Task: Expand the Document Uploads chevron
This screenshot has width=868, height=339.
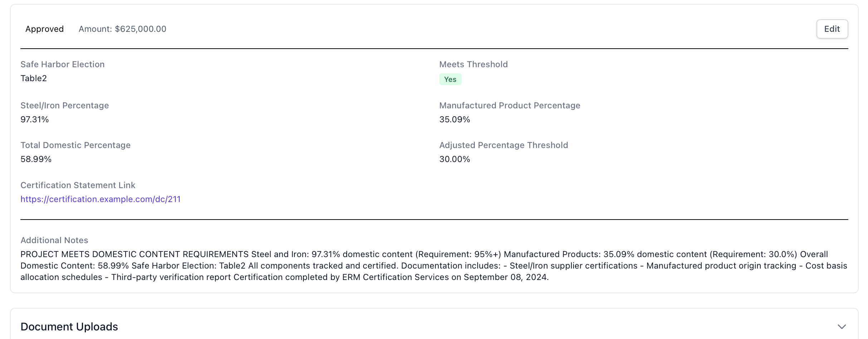Action: point(842,326)
